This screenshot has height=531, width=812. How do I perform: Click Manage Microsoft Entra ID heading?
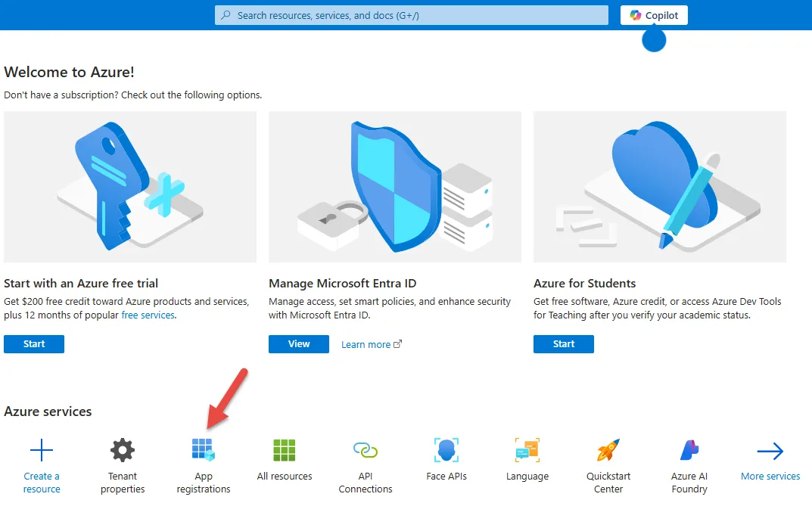[x=342, y=284]
